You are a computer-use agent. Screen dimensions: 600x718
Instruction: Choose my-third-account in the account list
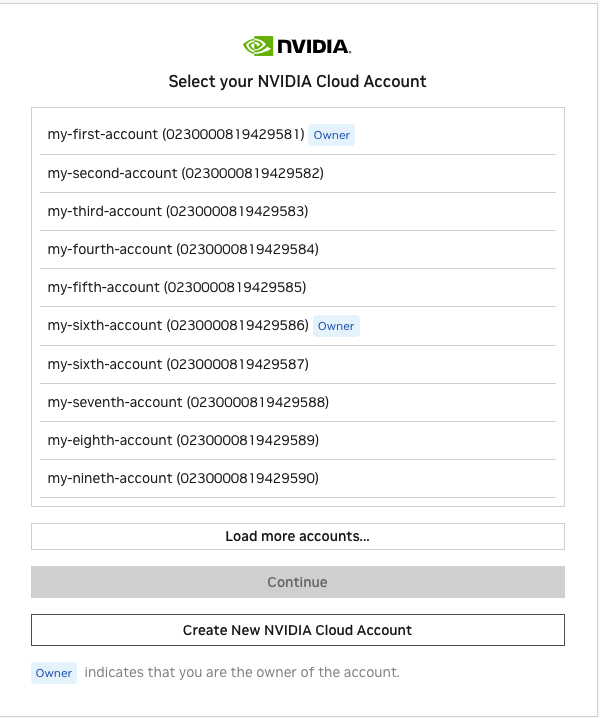177,211
